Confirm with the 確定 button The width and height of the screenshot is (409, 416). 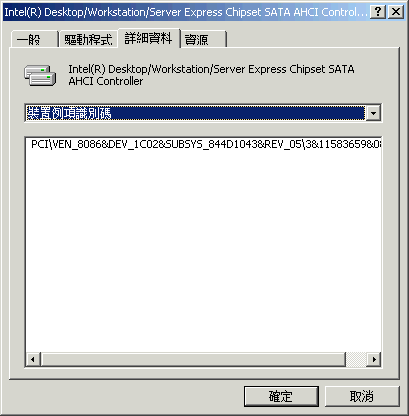281,396
